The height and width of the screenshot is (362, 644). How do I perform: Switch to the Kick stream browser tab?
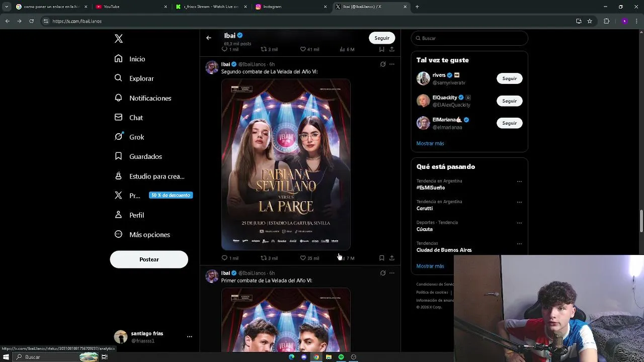pyautogui.click(x=211, y=7)
